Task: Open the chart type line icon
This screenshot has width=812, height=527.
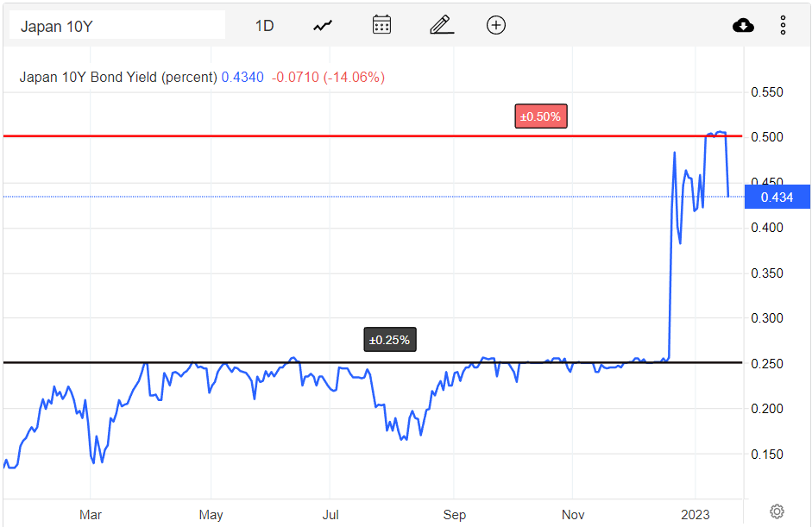Action: pyautogui.click(x=323, y=25)
